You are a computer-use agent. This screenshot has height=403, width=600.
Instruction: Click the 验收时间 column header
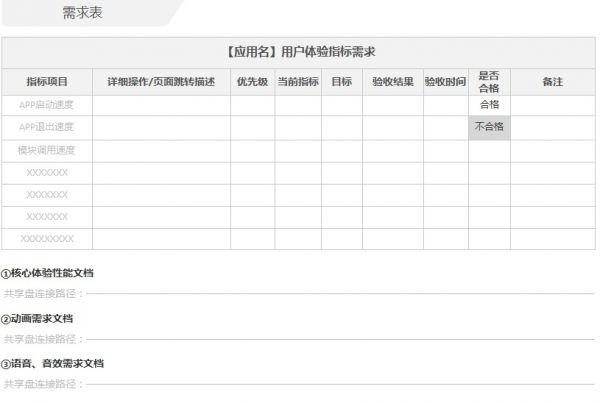[445, 82]
